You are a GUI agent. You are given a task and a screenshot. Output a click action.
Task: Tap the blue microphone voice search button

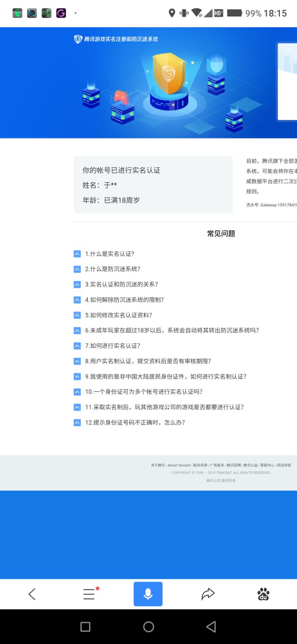148,594
